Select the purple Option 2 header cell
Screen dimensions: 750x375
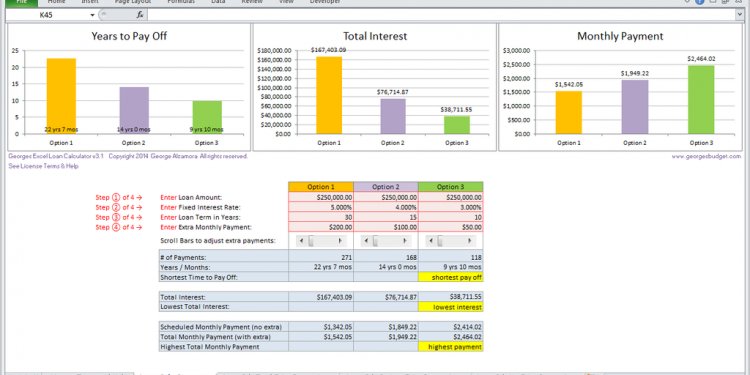(x=386, y=187)
